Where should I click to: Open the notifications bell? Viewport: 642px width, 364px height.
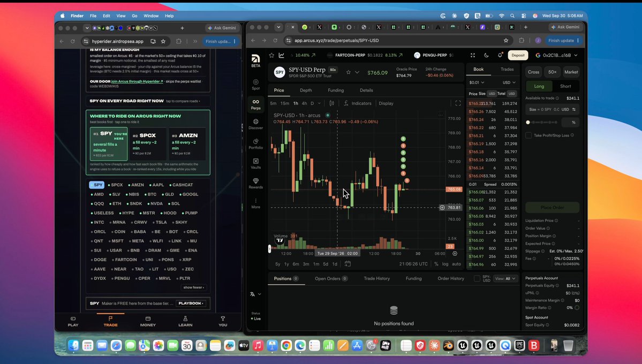pos(500,55)
